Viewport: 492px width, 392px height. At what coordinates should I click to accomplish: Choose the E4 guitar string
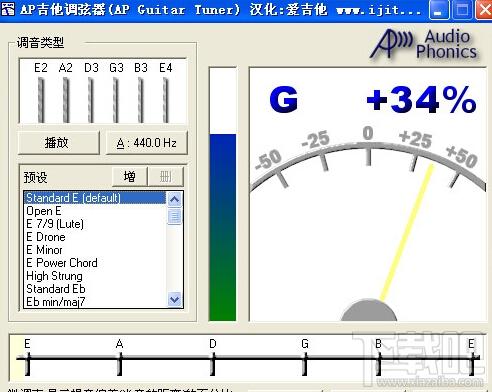(166, 100)
